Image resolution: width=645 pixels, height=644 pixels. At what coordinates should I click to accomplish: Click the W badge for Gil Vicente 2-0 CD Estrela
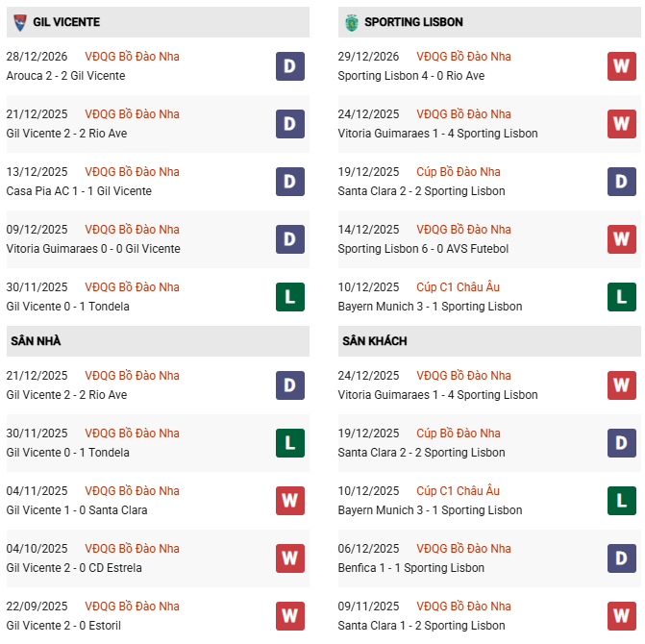[x=289, y=558]
